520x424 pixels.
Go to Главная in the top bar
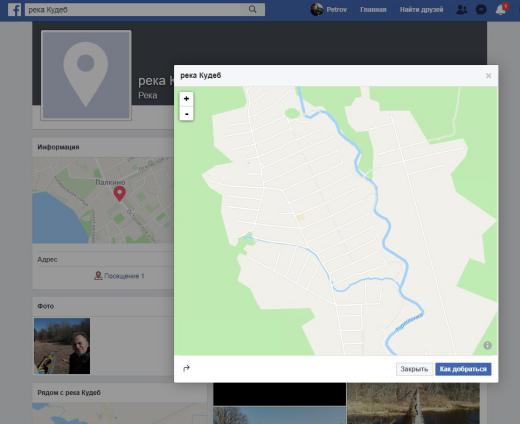373,10
